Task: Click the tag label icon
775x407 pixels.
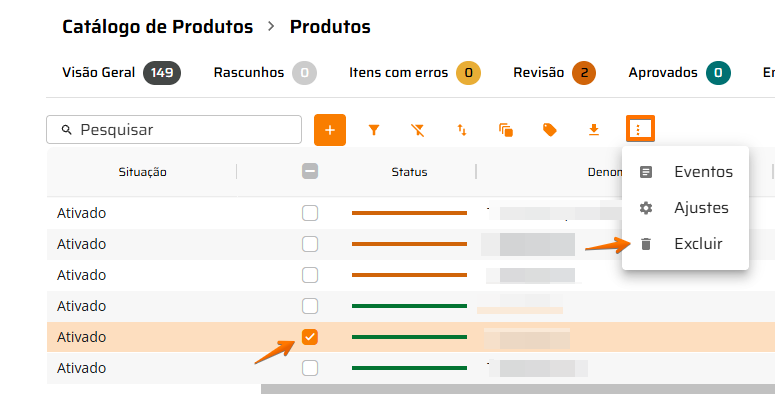Action: (x=550, y=129)
